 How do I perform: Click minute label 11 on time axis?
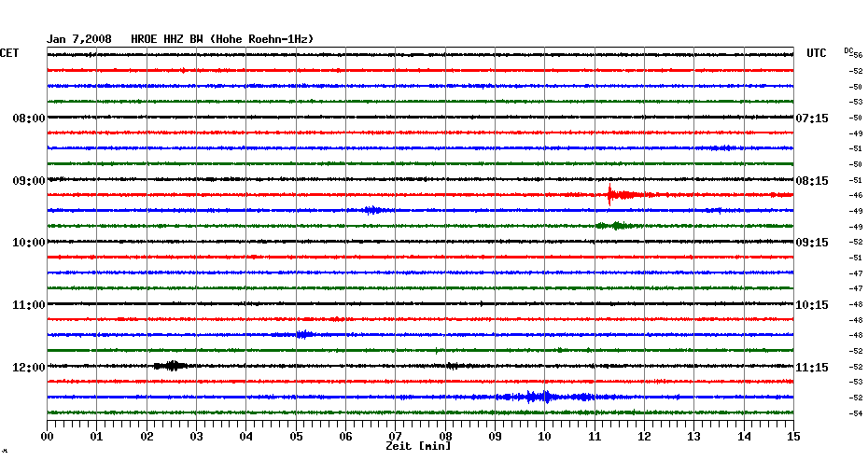[x=595, y=437]
